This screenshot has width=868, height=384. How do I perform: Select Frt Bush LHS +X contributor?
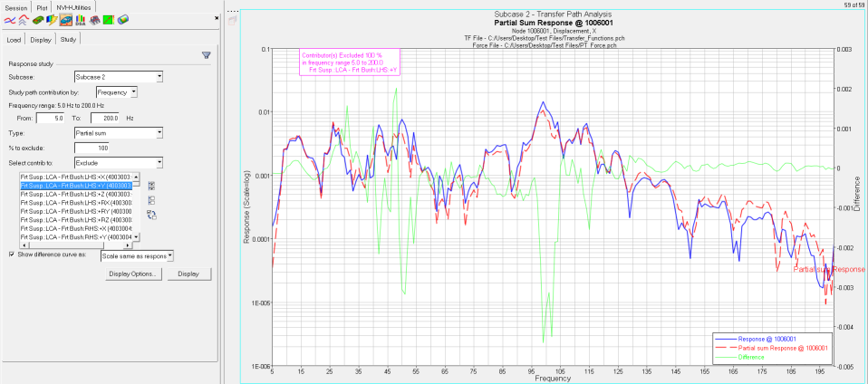[76, 178]
